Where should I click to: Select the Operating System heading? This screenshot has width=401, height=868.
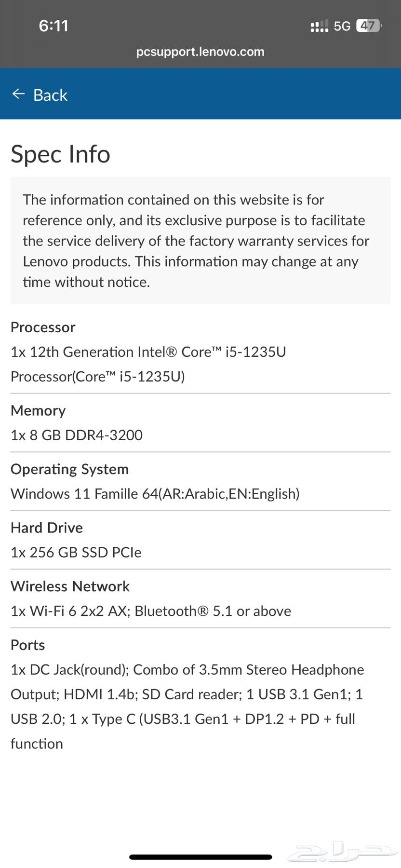click(x=70, y=469)
